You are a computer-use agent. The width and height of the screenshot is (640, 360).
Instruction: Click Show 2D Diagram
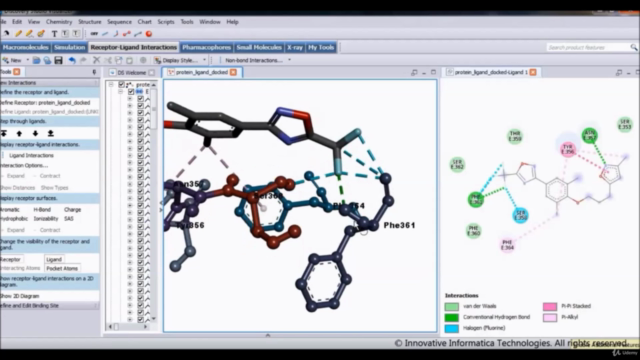(x=20, y=296)
